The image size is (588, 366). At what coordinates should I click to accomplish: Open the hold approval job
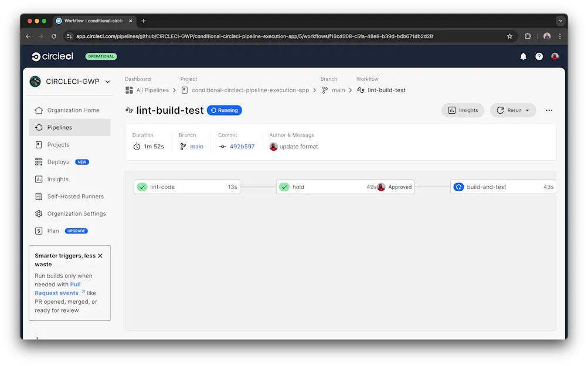[x=345, y=187]
